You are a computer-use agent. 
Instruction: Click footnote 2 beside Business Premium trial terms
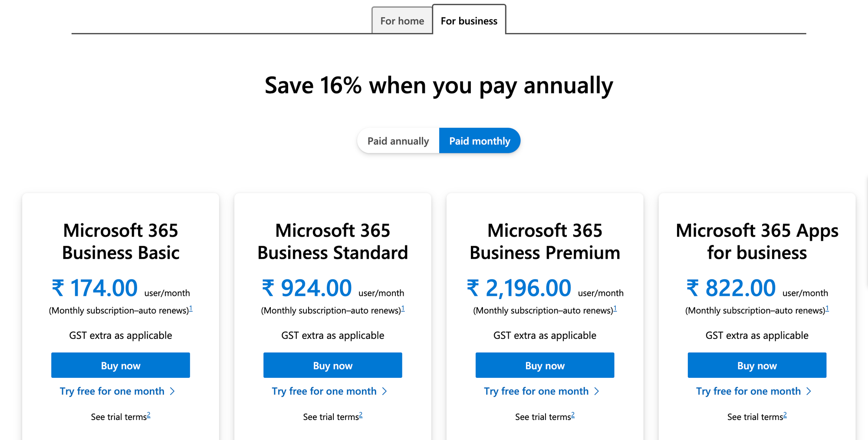coord(573,415)
